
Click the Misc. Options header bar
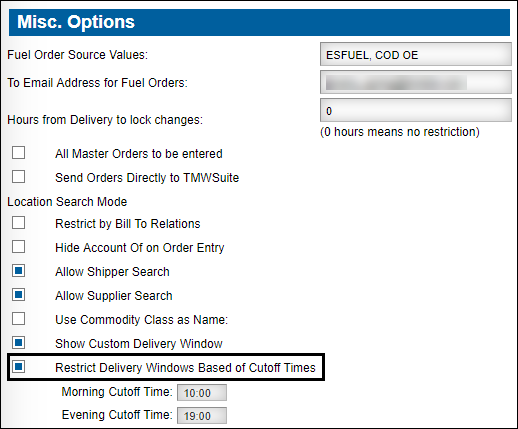[x=259, y=22]
